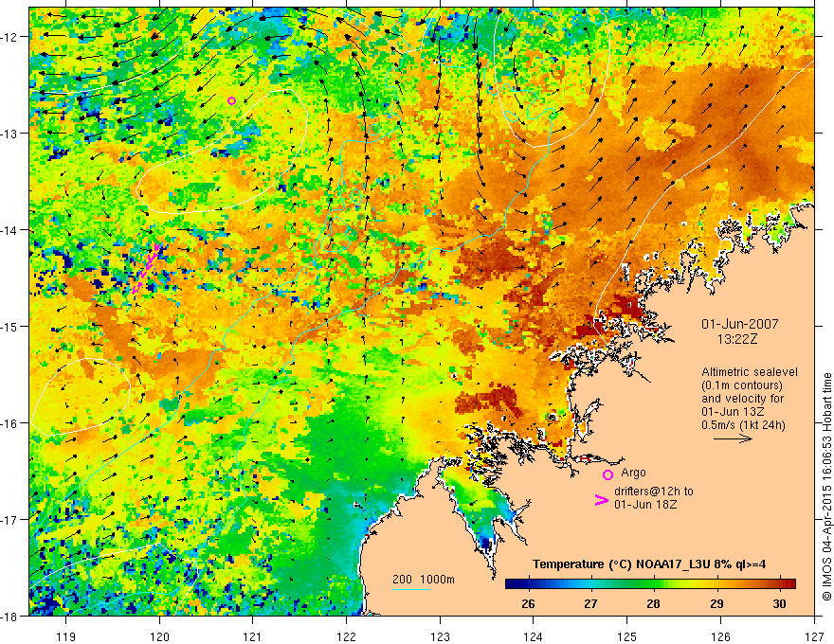The image size is (834, 644).
Task: Click the color bar value '29'
Action: (x=716, y=604)
